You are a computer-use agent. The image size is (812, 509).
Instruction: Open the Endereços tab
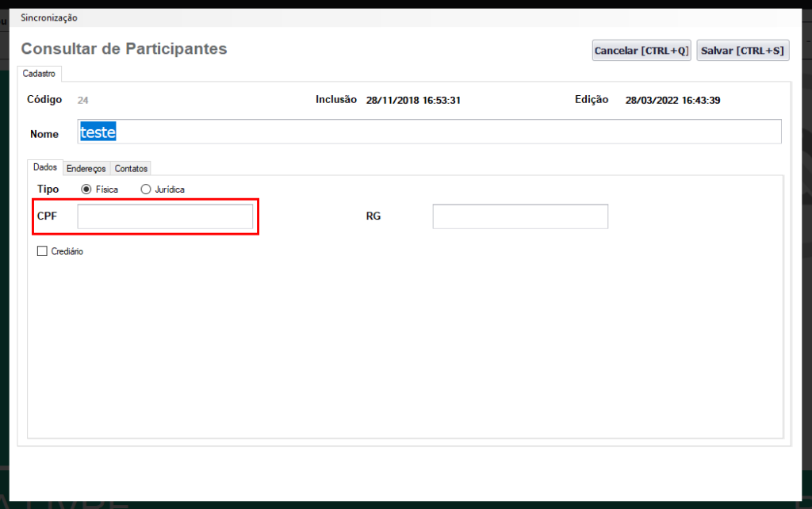click(86, 168)
